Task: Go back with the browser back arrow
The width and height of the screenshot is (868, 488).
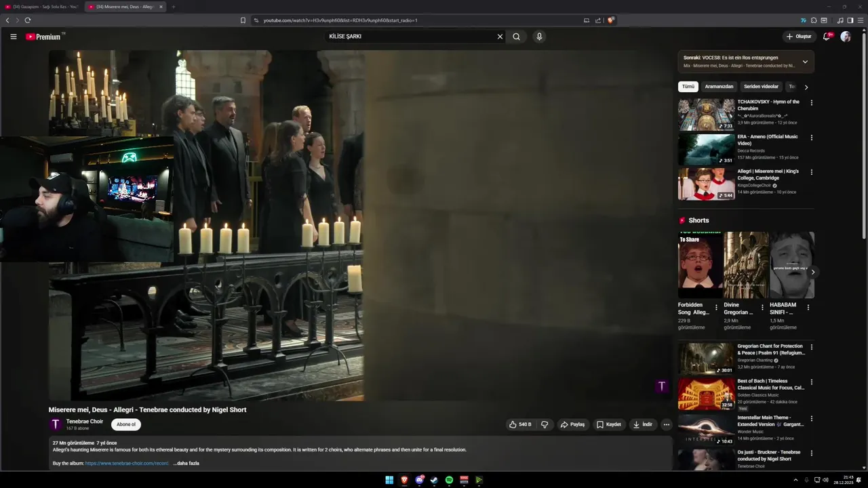Action: click(x=7, y=20)
